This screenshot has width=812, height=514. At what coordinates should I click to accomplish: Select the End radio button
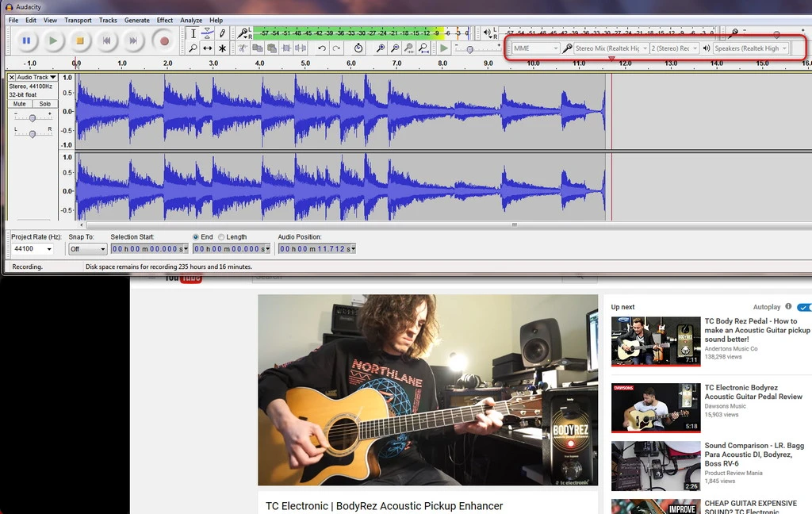[x=196, y=237]
